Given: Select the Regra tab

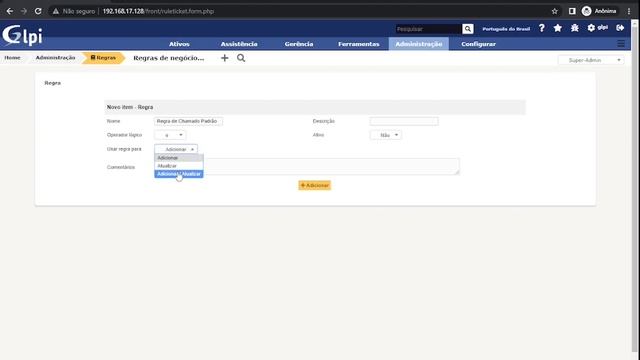Looking at the screenshot, I should tap(53, 83).
